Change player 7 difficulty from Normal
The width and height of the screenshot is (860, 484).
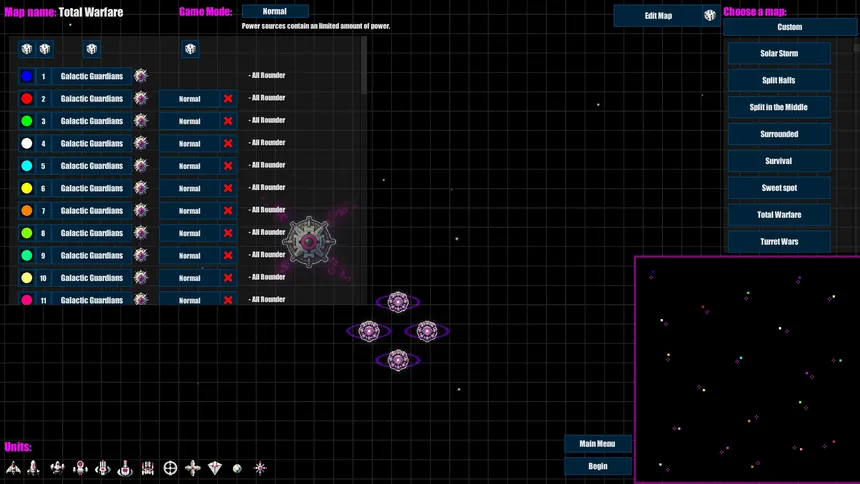pos(189,211)
